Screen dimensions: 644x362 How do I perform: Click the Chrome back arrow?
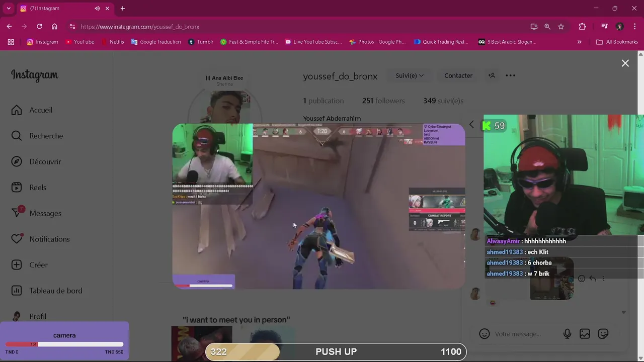(9, 27)
